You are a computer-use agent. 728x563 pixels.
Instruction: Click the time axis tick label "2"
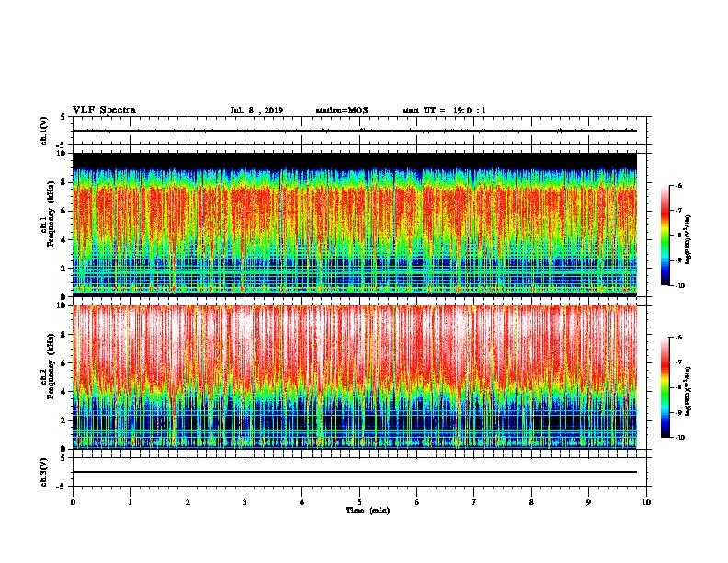pos(188,502)
